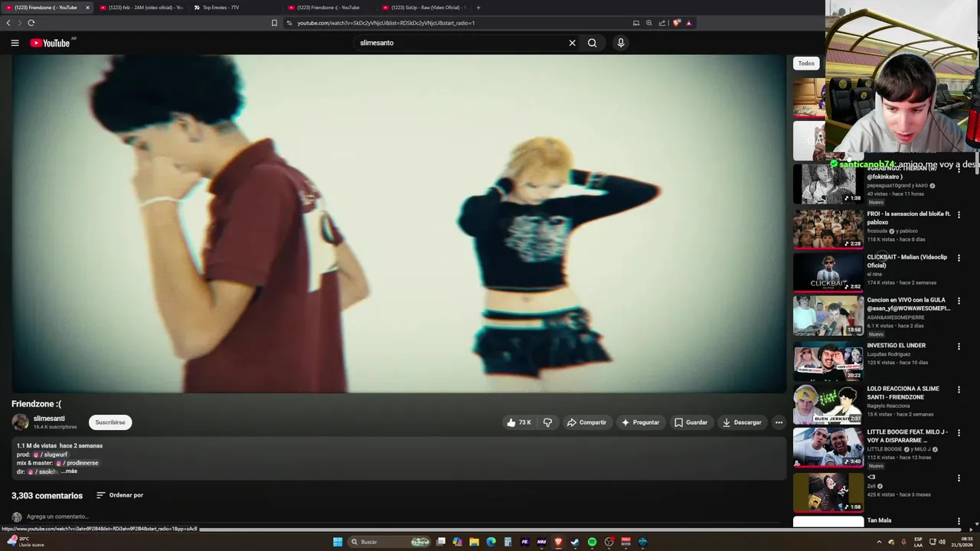Open LITTLE BOOGIE video thumbnail
980x551 pixels.
pos(828,447)
